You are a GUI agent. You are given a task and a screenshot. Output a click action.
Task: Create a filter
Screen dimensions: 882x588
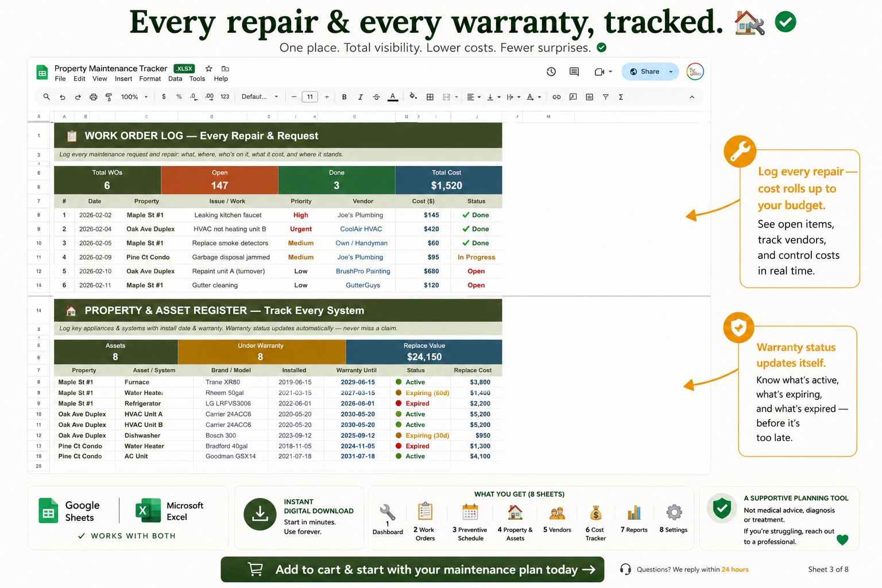[605, 97]
